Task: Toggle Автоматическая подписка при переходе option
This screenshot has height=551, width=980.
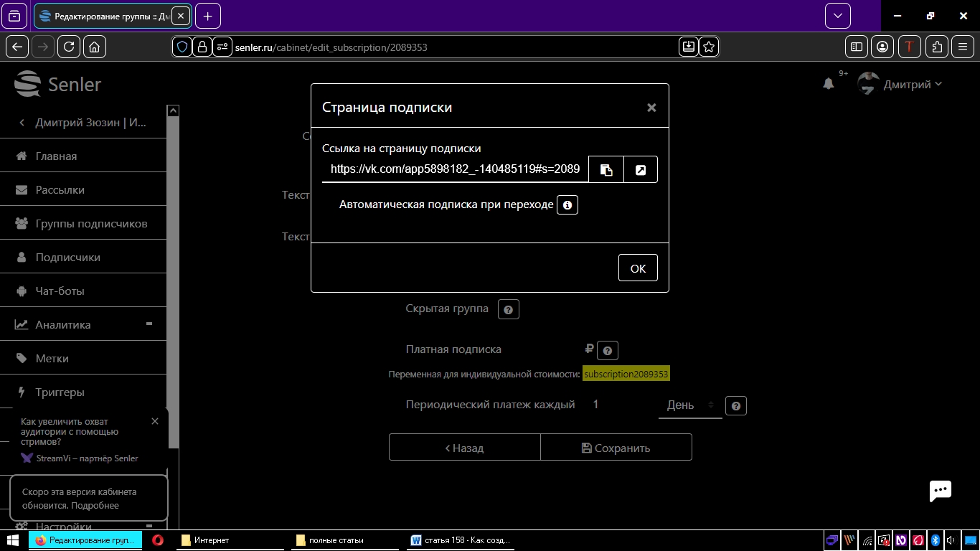Action: pos(446,205)
